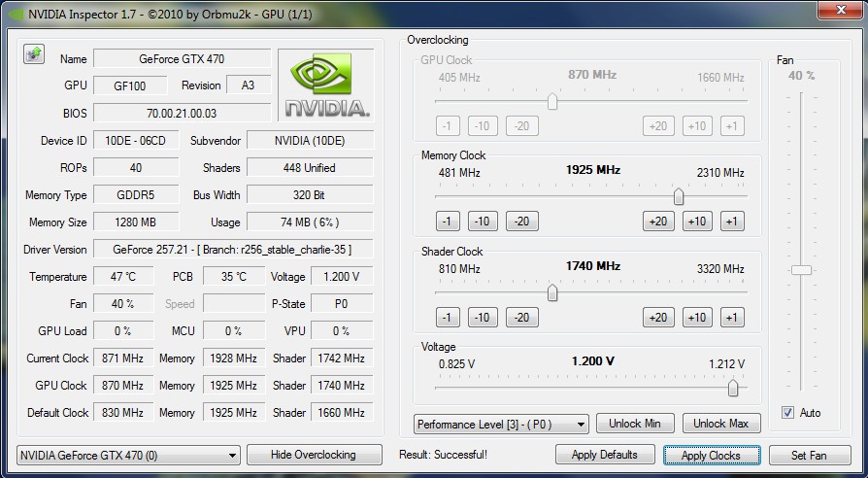Click the current Shader field 1742 MHz
Screen dimensions: 868x478
pos(342,358)
